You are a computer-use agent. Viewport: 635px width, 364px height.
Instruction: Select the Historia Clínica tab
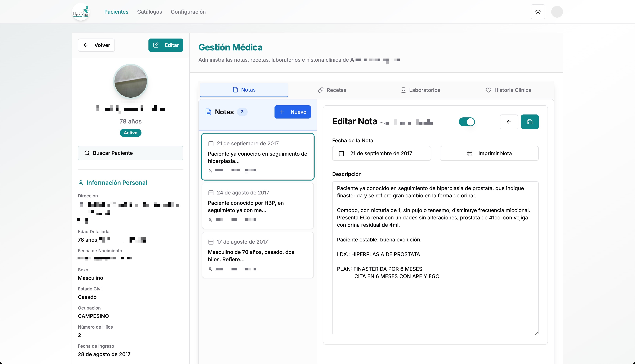click(x=508, y=90)
